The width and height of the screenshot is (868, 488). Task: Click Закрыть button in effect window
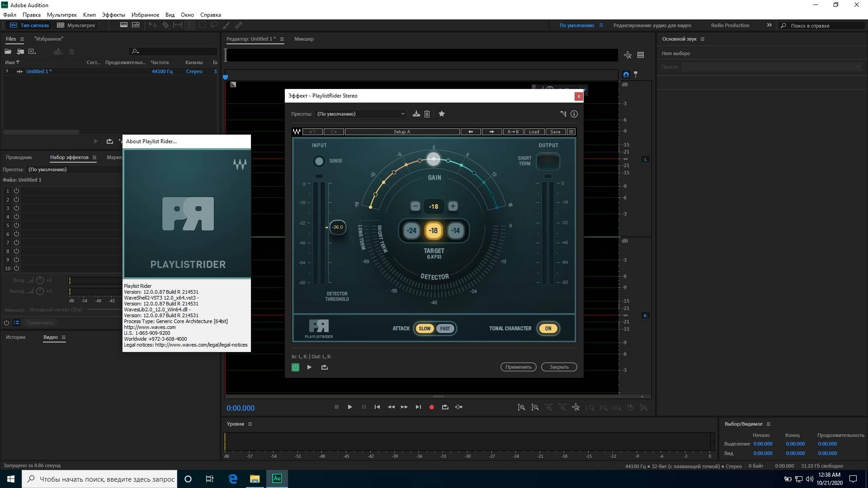(x=559, y=367)
